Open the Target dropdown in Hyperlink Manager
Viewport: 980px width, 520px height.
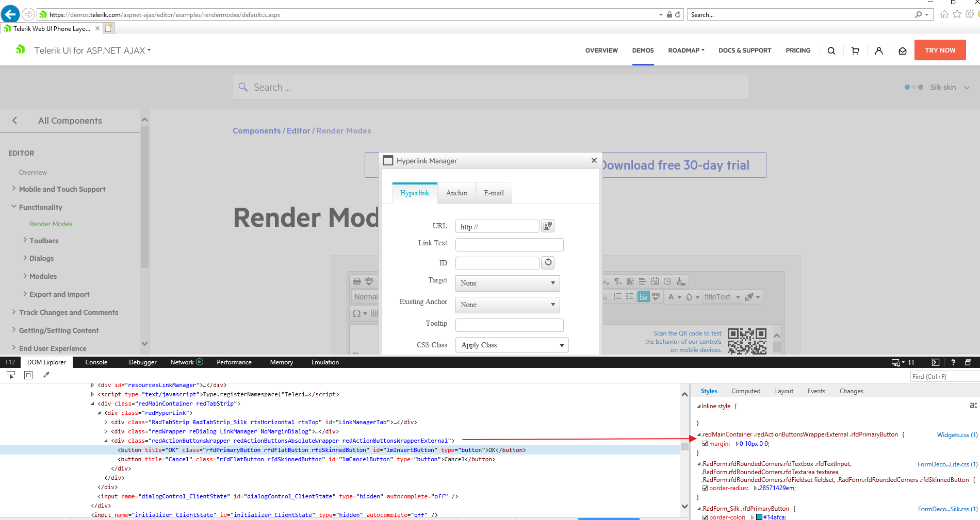508,283
